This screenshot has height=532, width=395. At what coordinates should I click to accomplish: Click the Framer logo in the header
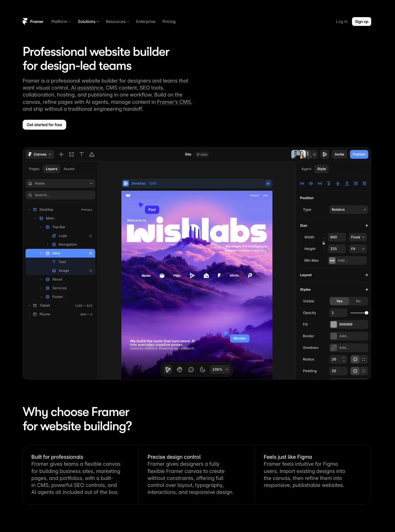point(33,22)
